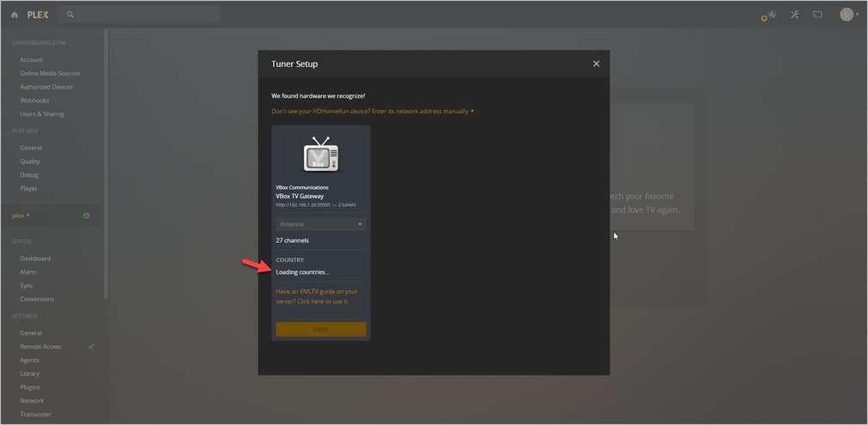Click the 'COUNTRY' heading

click(290, 260)
